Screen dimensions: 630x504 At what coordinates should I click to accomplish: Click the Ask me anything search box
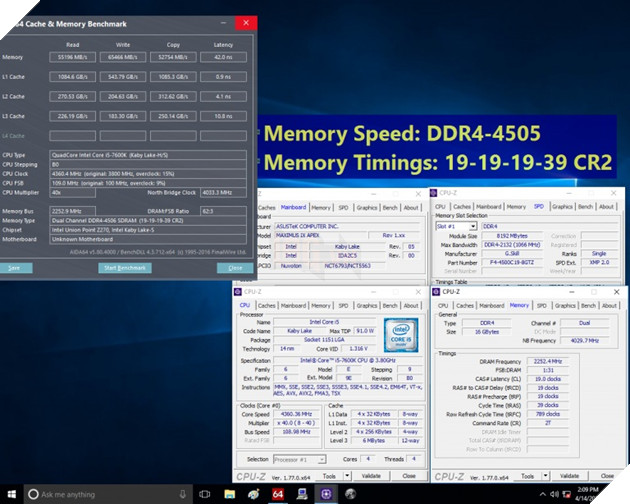(108, 495)
